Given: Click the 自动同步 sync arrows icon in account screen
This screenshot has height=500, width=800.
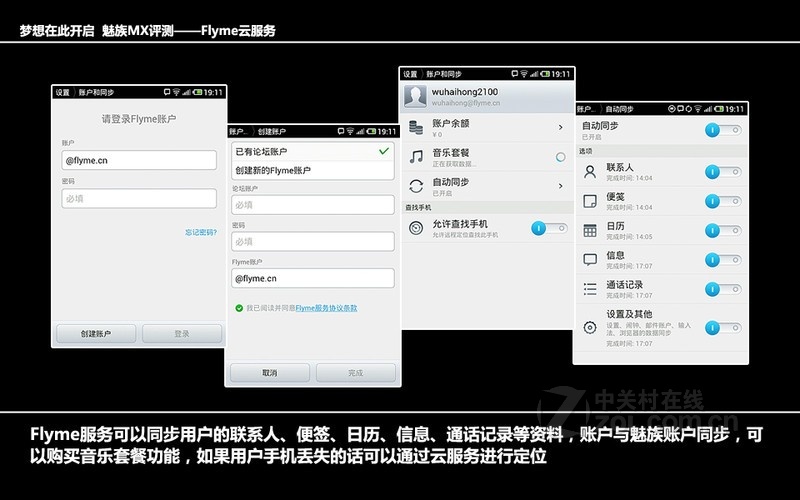Looking at the screenshot, I should click(416, 186).
